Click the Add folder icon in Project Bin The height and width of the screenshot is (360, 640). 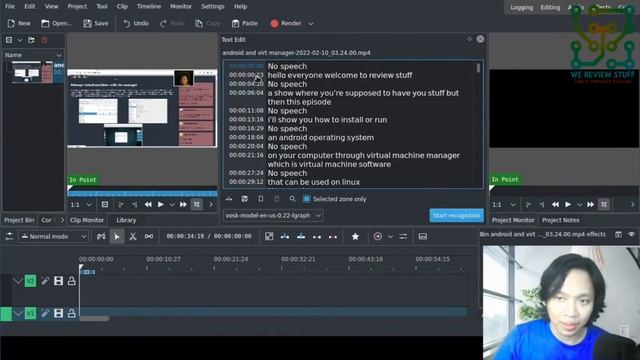pos(31,40)
